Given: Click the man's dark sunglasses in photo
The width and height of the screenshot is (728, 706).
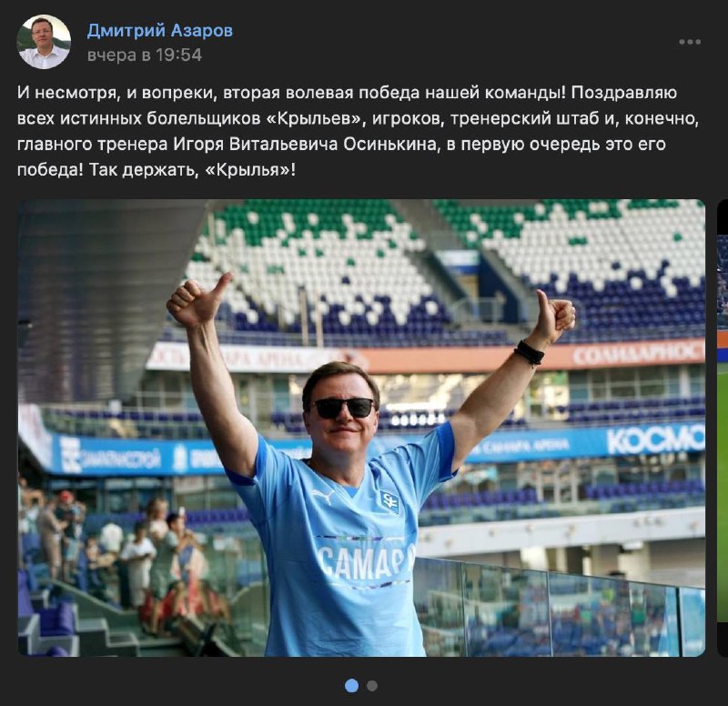Looking at the screenshot, I should (343, 408).
